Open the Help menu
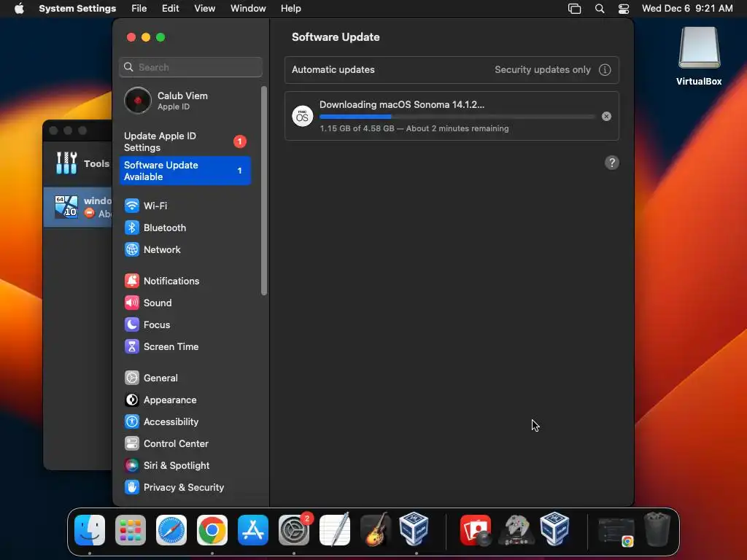This screenshot has width=747, height=560. (x=290, y=9)
